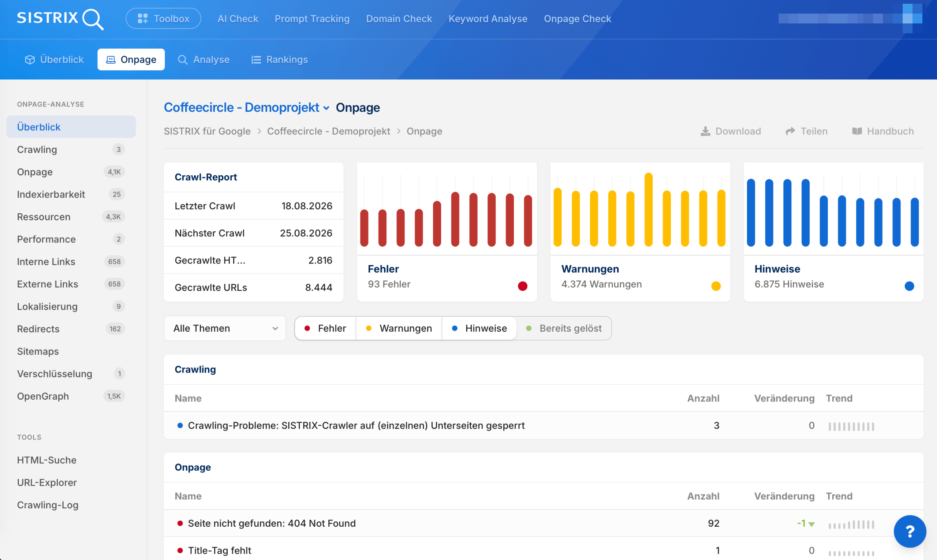
Task: Open the Toolbox menu button
Action: pos(163,19)
